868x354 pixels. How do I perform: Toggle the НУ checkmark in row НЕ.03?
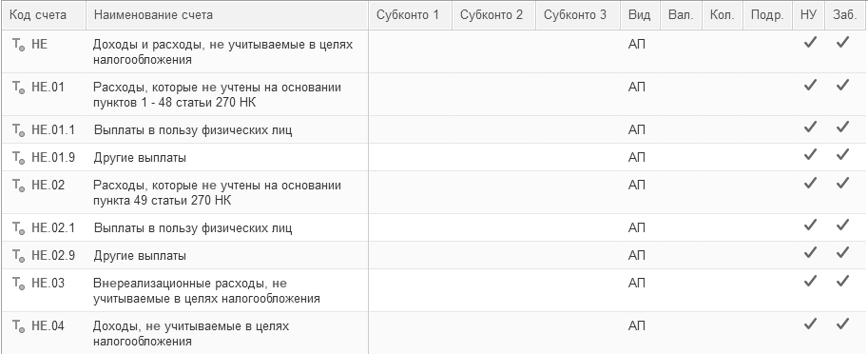coord(810,282)
